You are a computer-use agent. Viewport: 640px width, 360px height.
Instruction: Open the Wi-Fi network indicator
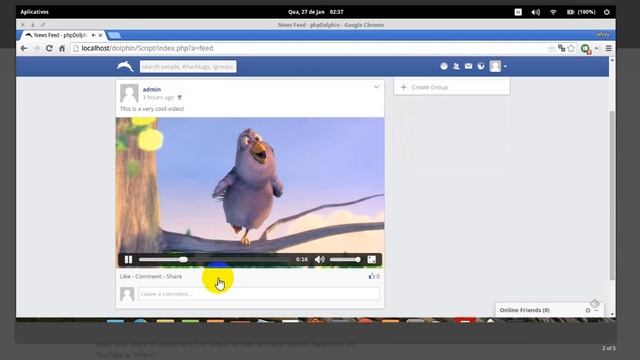click(553, 12)
